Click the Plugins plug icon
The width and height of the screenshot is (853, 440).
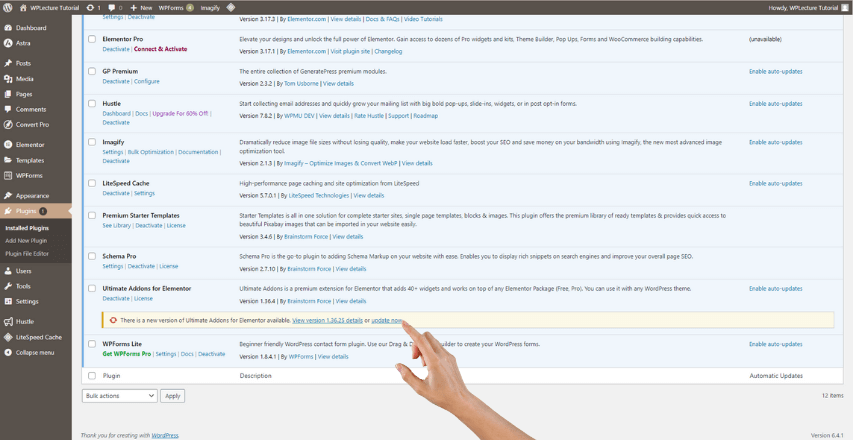coord(8,211)
